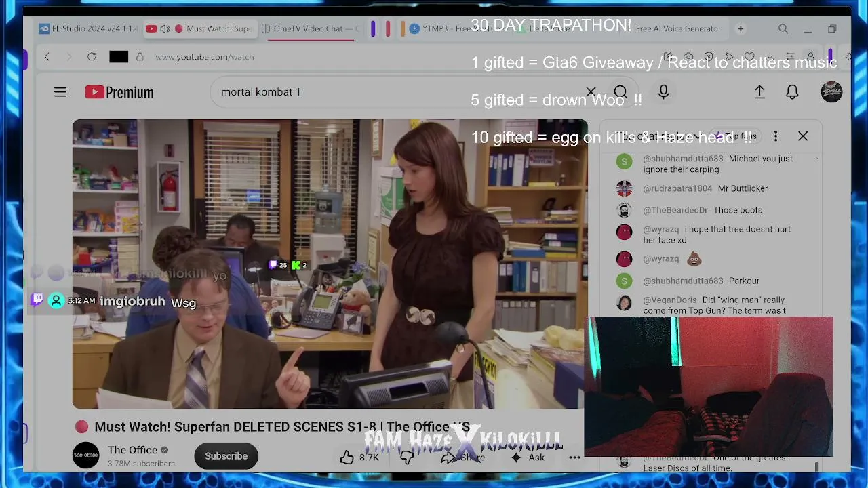Open the live chat three-dot menu
The height and width of the screenshot is (488, 868).
pos(776,136)
